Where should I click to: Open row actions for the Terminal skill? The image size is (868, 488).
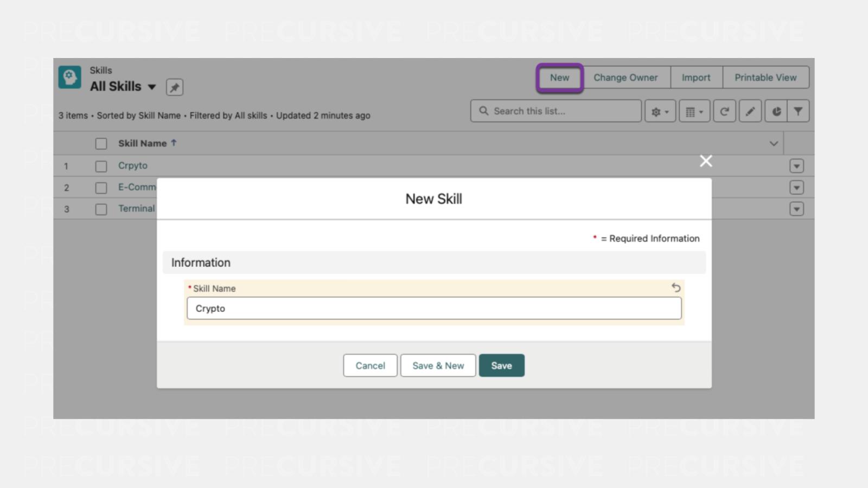point(795,208)
